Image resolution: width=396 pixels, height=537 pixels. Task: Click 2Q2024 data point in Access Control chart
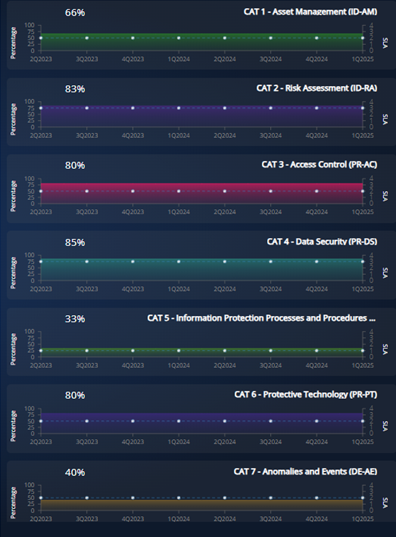(225, 191)
